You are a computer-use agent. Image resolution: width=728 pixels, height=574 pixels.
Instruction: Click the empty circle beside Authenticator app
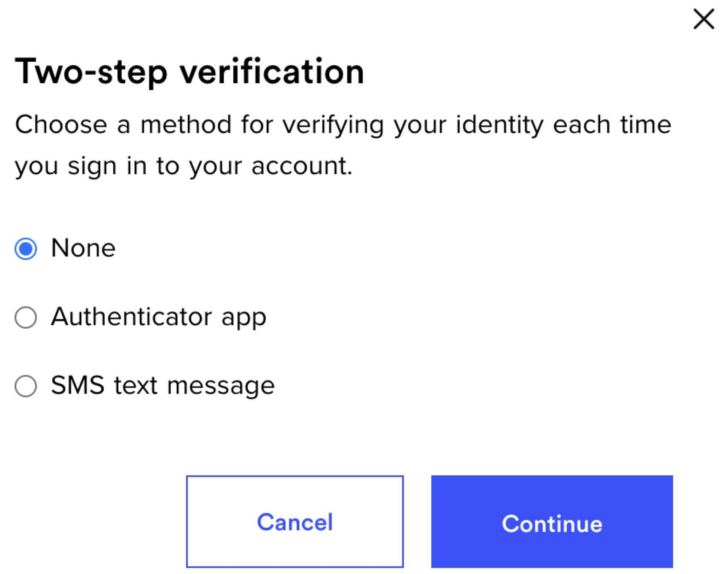point(26,317)
